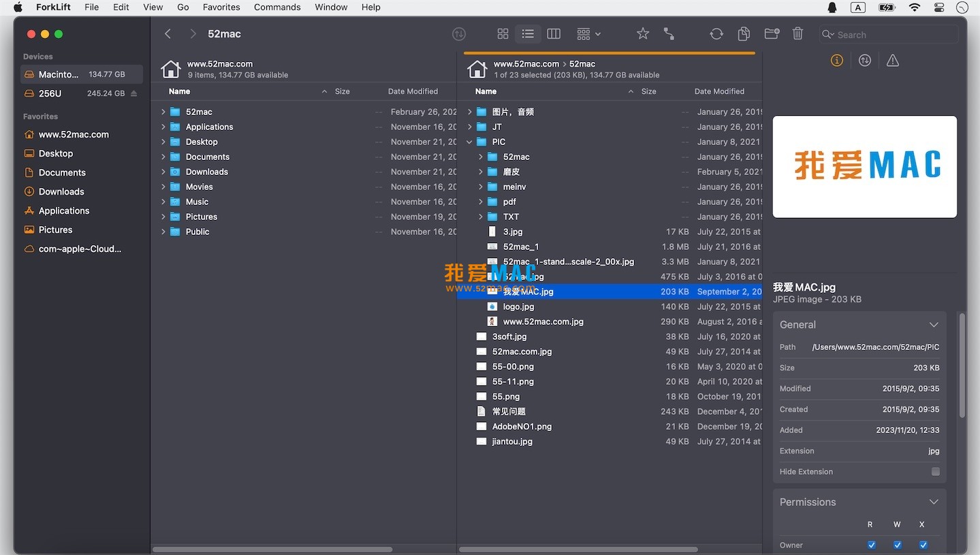Open www.52mac.com favorite in sidebar
980x555 pixels.
pos(74,135)
